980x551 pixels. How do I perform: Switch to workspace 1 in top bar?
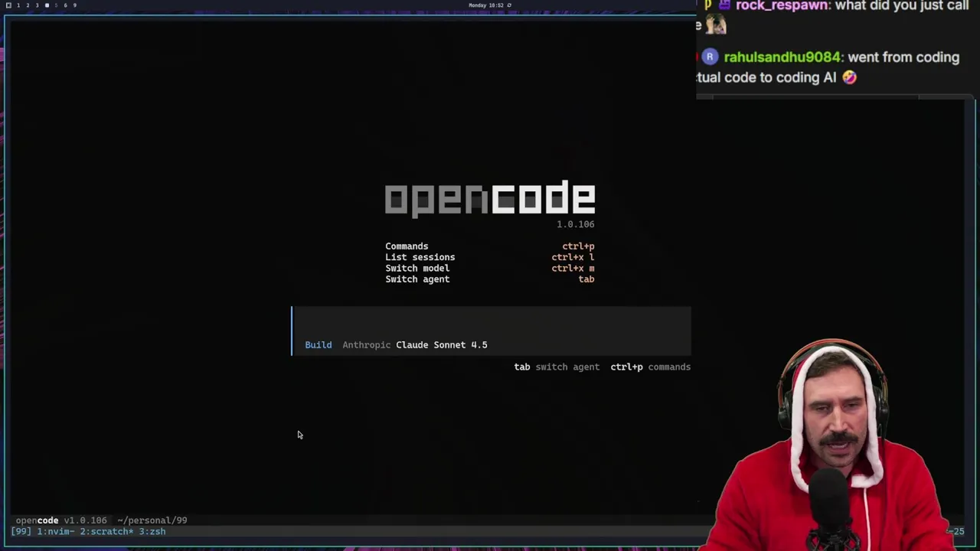point(18,5)
